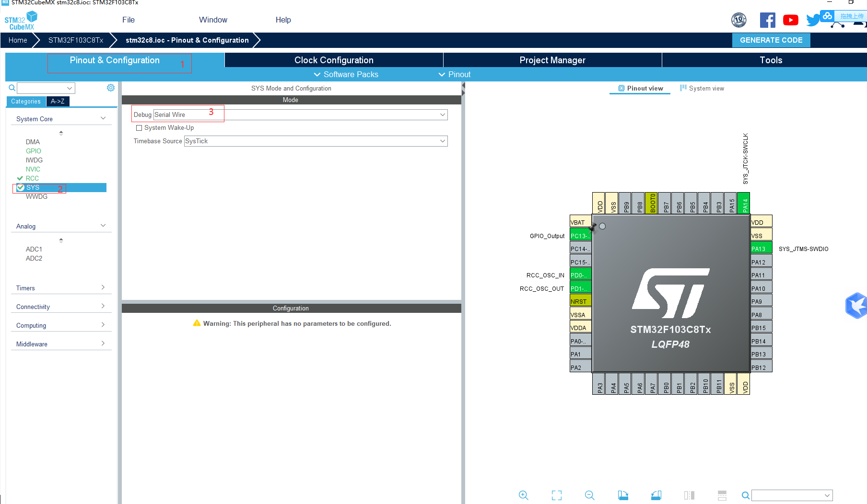Click the GENERATE CODE button
The width and height of the screenshot is (867, 504).
coord(771,40)
